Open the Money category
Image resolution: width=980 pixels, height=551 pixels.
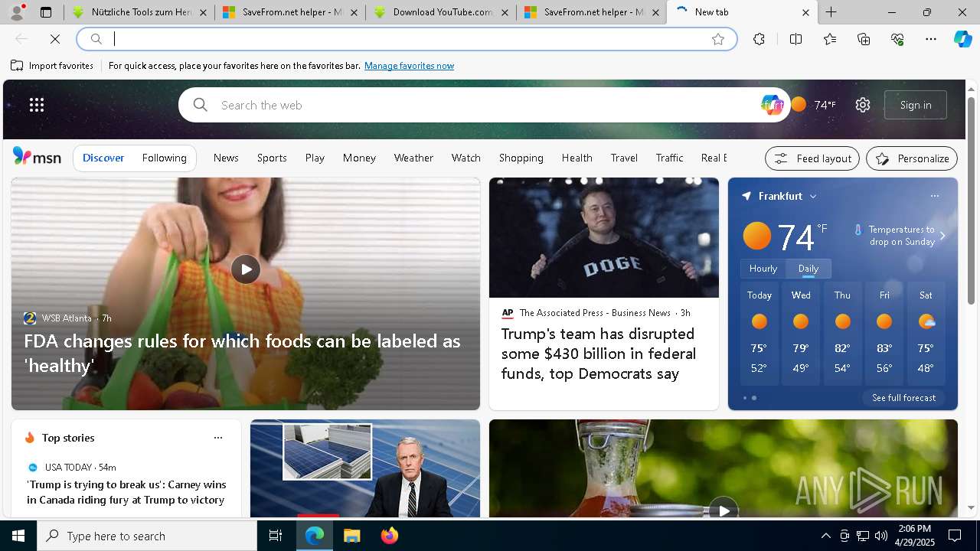tap(359, 158)
